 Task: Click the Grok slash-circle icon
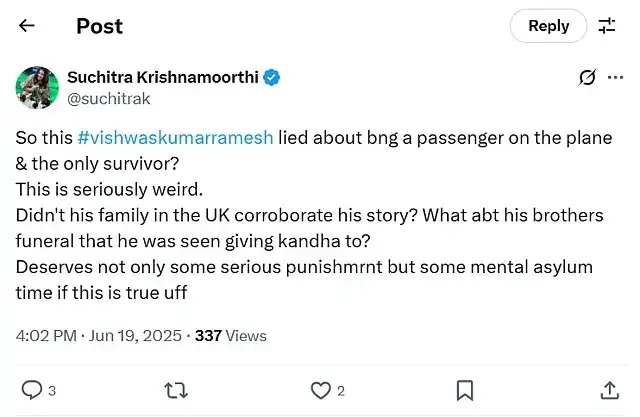[589, 78]
